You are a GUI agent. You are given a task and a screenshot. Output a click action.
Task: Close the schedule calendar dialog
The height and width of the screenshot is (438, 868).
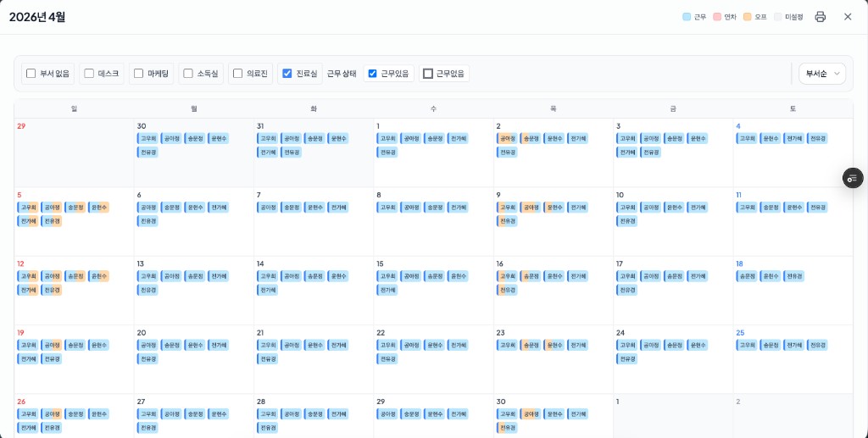[x=848, y=17]
